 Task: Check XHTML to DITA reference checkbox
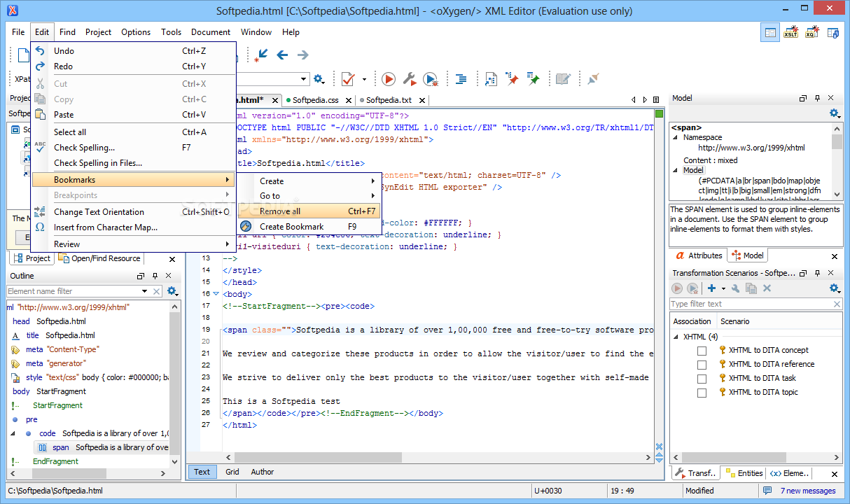[702, 365]
